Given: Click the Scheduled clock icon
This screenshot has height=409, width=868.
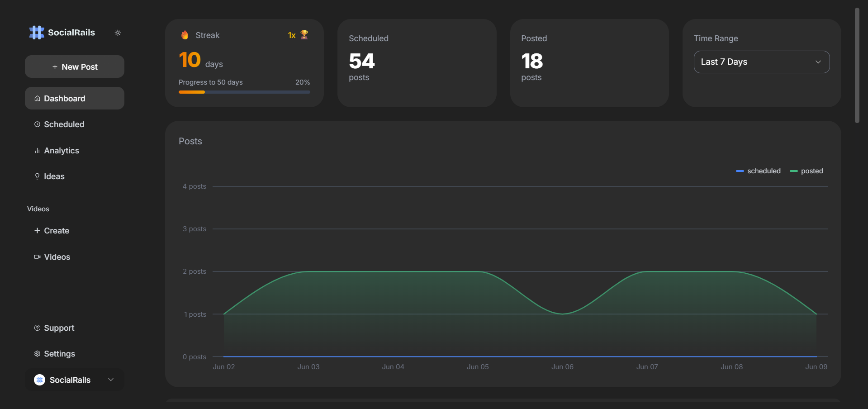Looking at the screenshot, I should pyautogui.click(x=37, y=124).
